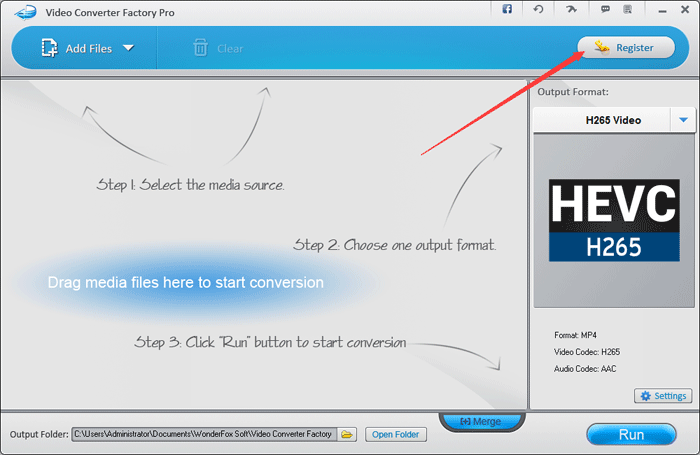This screenshot has width=700, height=455.
Task: Close the Video Converter Factory Pro window
Action: tap(685, 9)
